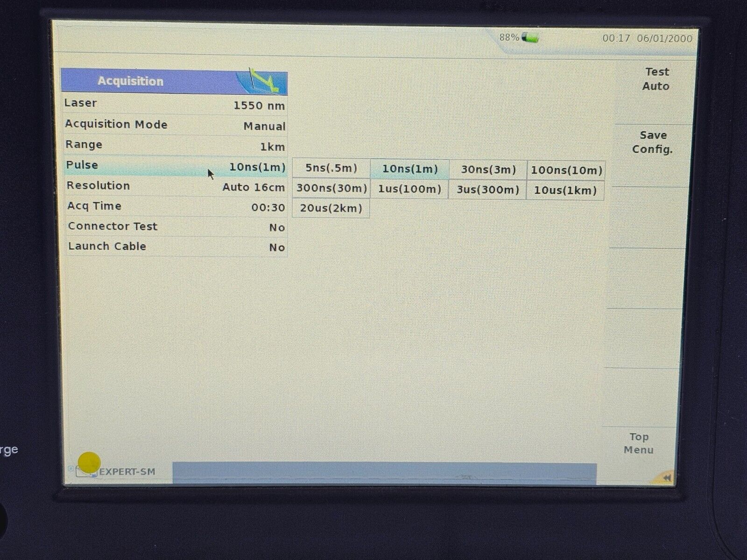Select the 20us(2km) pulse option
This screenshot has width=747, height=560.
(x=331, y=208)
